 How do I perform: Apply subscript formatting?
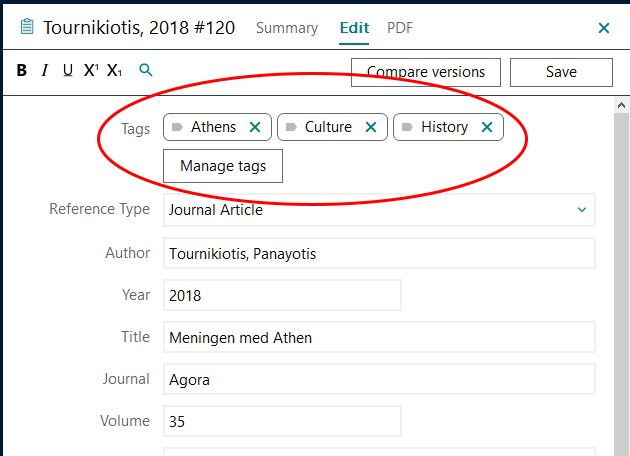coord(114,70)
